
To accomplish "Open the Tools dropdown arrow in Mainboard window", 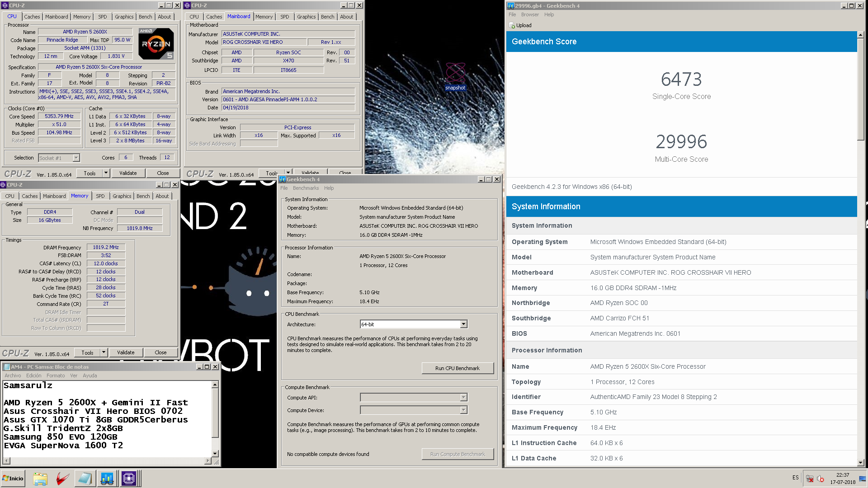I will [x=288, y=173].
